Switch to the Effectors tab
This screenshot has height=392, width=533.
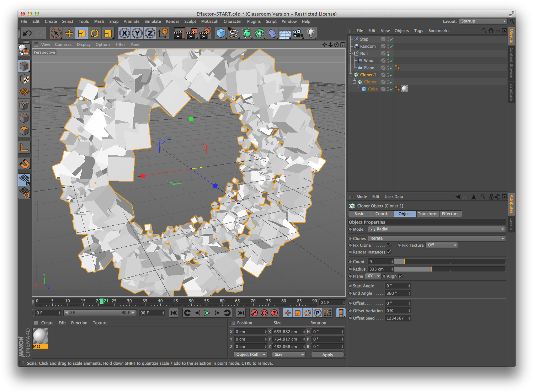tap(450, 214)
